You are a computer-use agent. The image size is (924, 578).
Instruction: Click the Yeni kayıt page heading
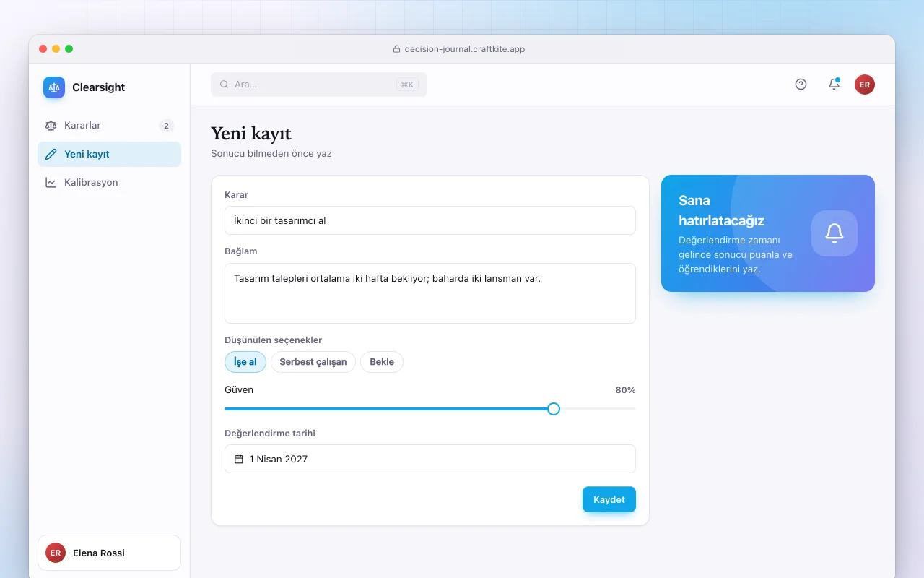251,134
